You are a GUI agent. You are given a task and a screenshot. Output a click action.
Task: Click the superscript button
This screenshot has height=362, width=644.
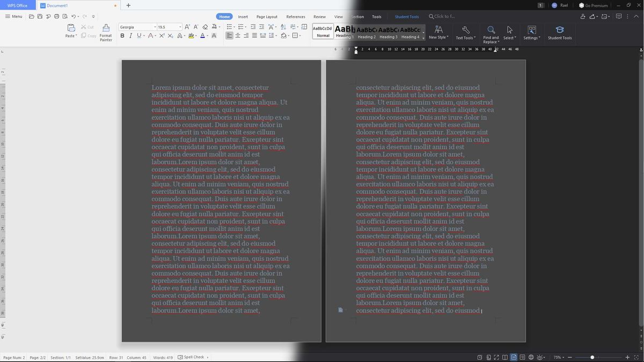162,36
